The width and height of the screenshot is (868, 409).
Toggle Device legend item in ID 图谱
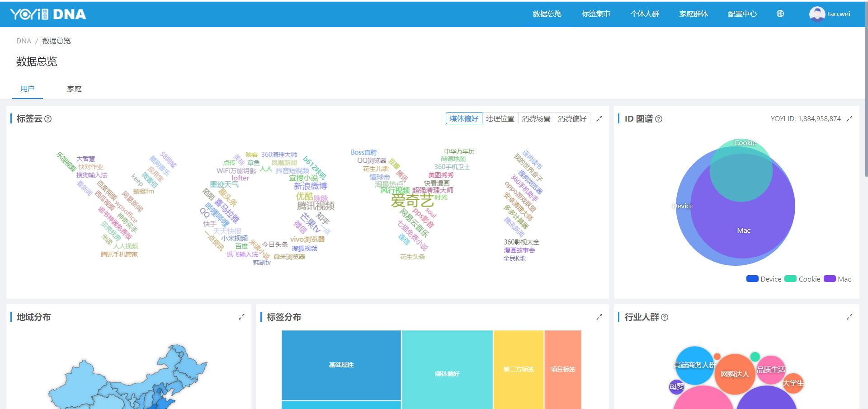coord(764,279)
